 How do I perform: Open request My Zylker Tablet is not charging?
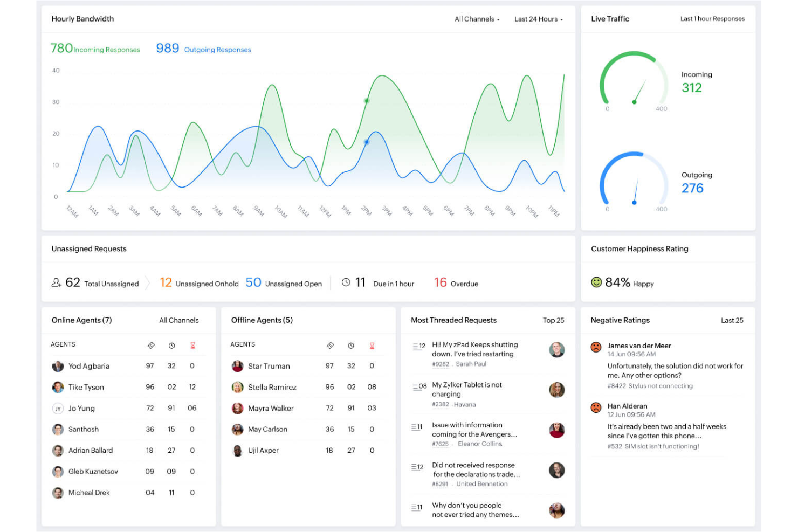467,390
